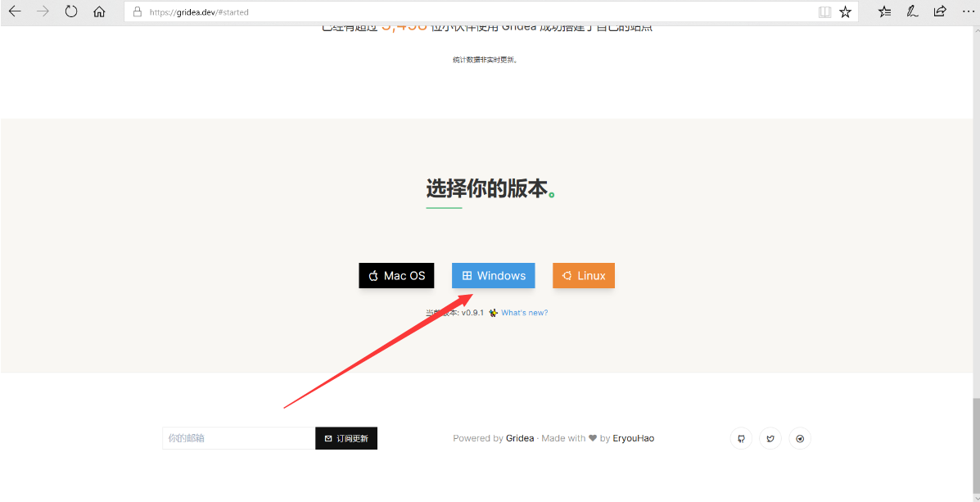Open the Favorites hub
This screenshot has height=502, width=980.
pyautogui.click(x=883, y=11)
